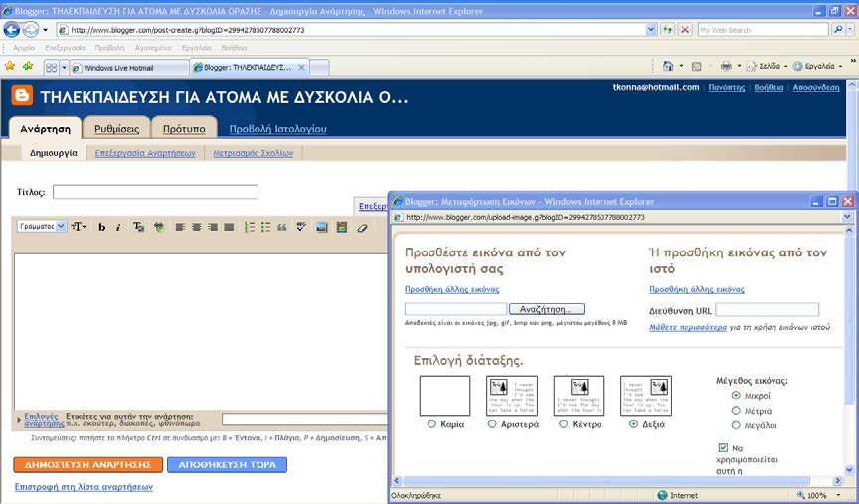Insert a bulleted list
This screenshot has height=504, width=859.
pyautogui.click(x=265, y=227)
